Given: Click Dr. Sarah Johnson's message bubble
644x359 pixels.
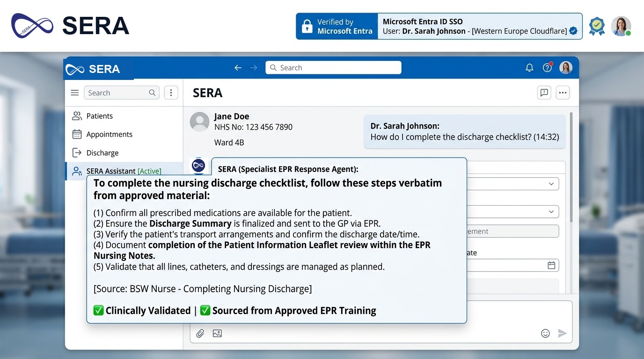Looking at the screenshot, I should (465, 132).
